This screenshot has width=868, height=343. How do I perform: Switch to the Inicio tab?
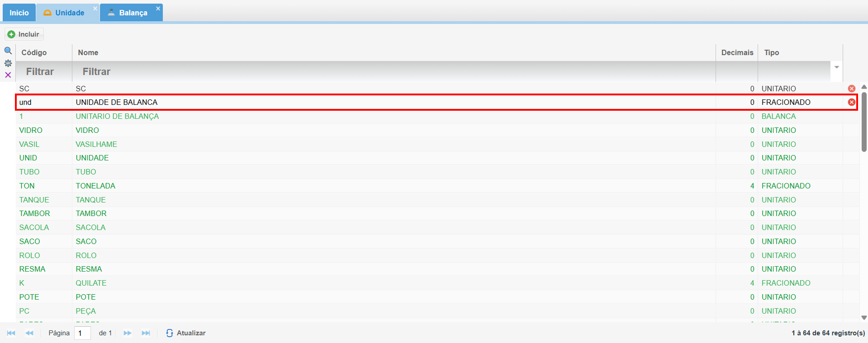click(19, 13)
